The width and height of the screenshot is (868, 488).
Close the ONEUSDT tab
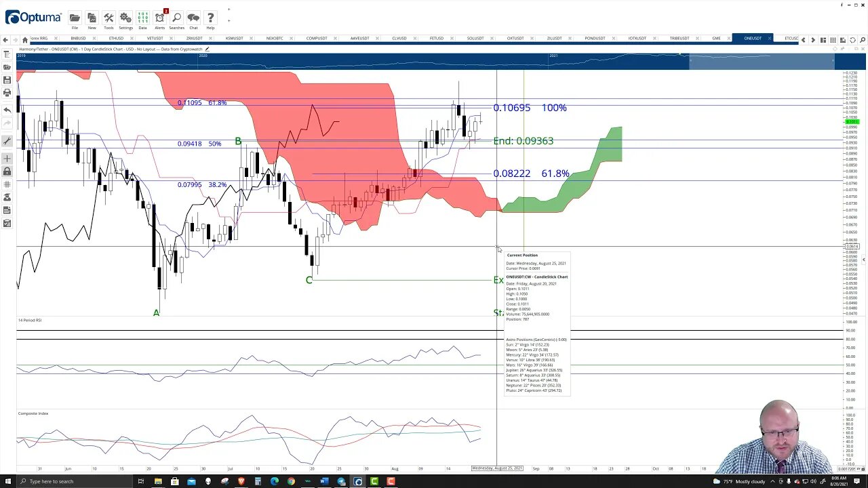coord(769,39)
